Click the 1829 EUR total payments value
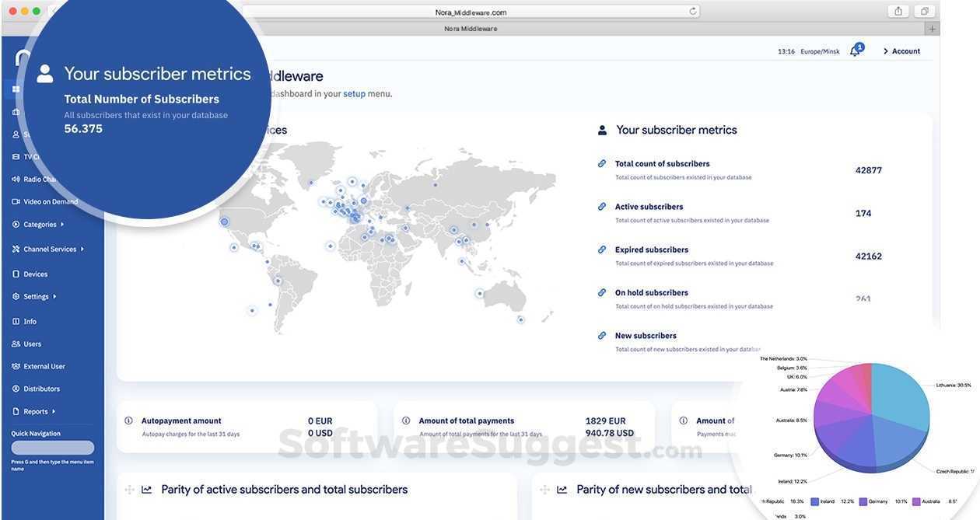 [606, 421]
